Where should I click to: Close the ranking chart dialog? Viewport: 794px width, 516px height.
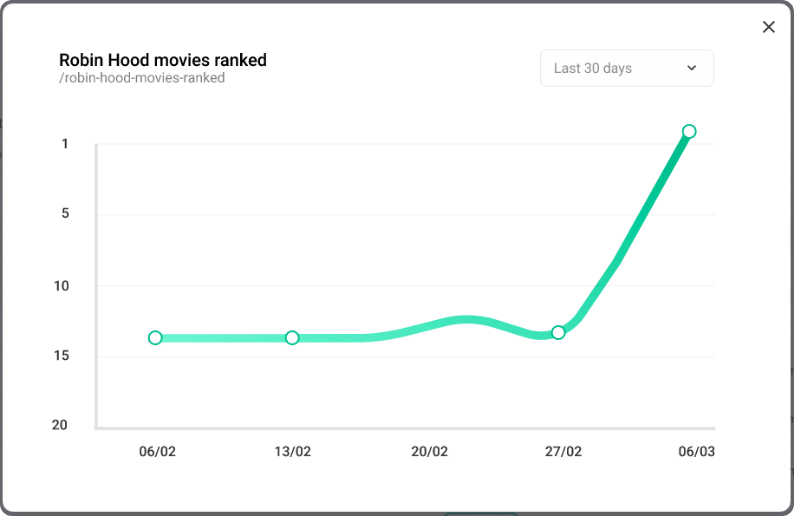pos(768,27)
